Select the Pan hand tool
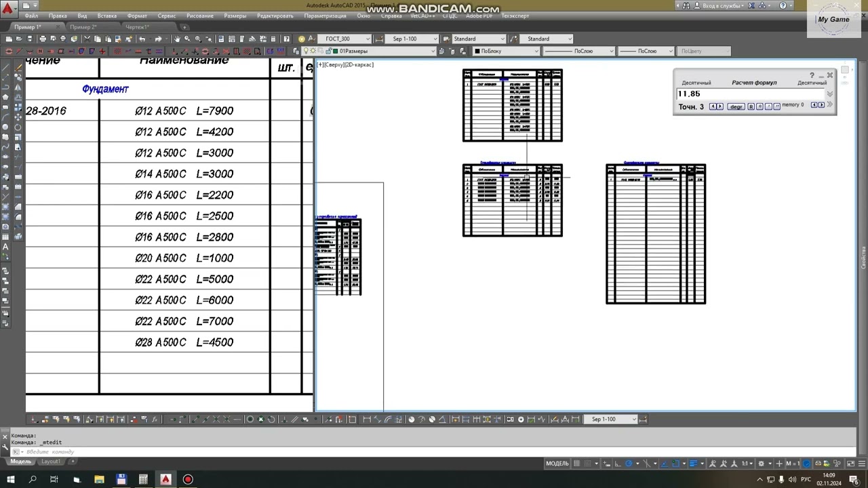 coord(177,39)
